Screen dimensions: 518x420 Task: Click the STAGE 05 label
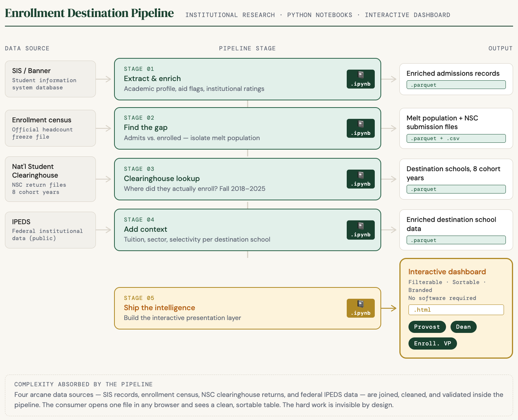tap(139, 298)
